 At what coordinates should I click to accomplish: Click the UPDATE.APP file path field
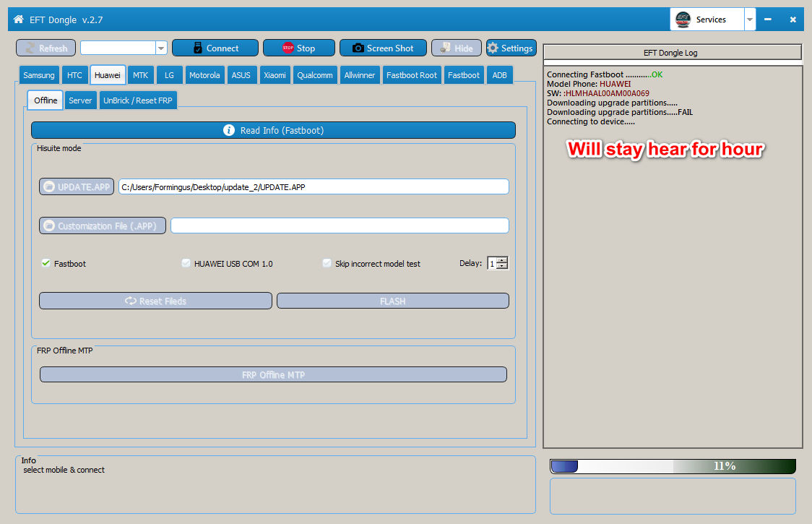coord(314,186)
